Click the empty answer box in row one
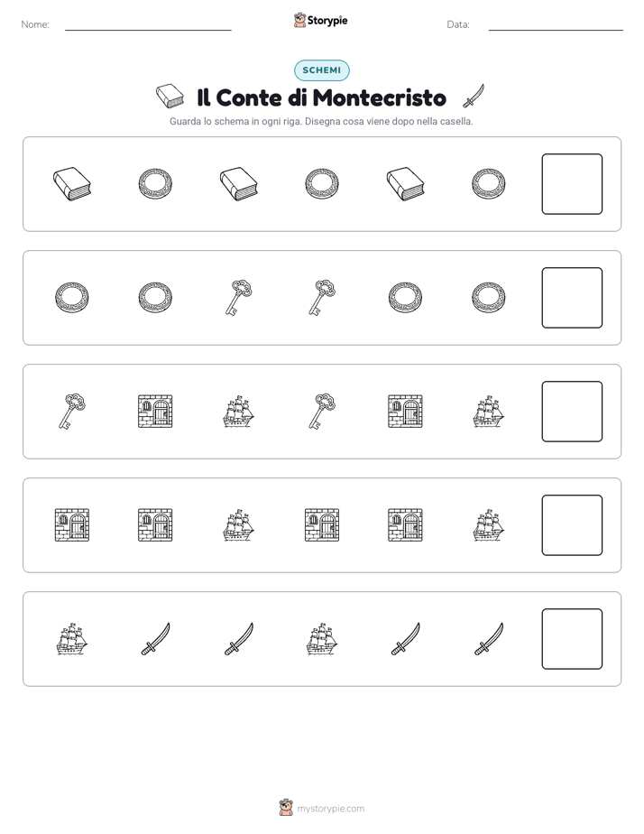The width and height of the screenshot is (644, 834). tap(572, 184)
